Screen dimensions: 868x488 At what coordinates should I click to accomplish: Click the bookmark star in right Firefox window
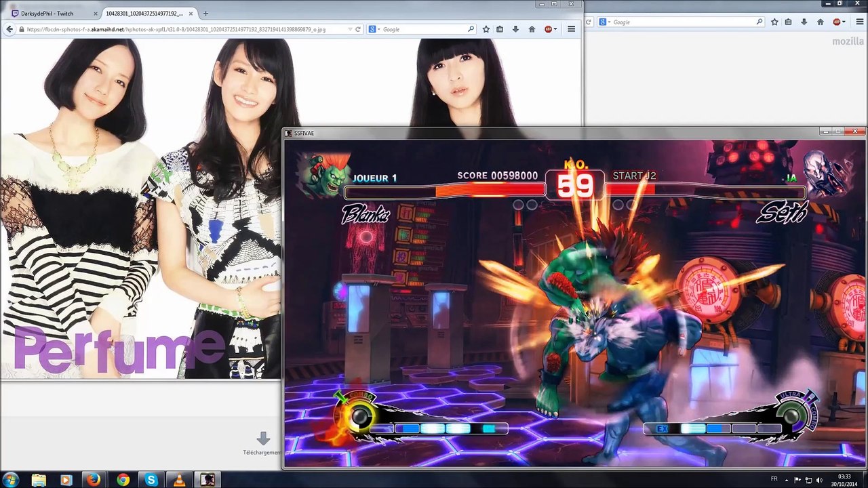tap(774, 22)
